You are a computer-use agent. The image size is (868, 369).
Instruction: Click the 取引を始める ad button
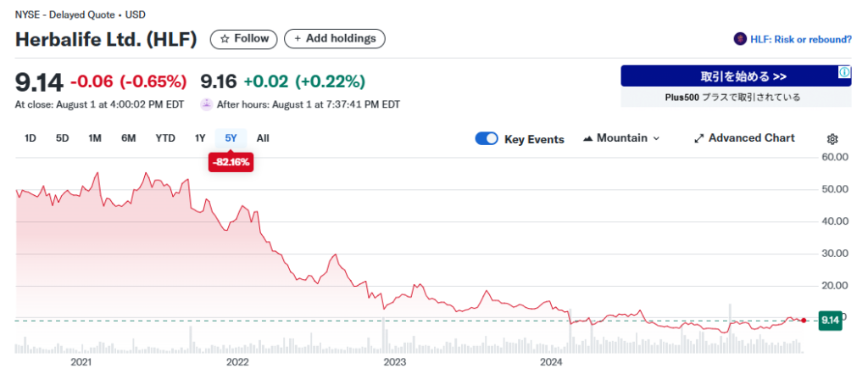click(x=736, y=75)
